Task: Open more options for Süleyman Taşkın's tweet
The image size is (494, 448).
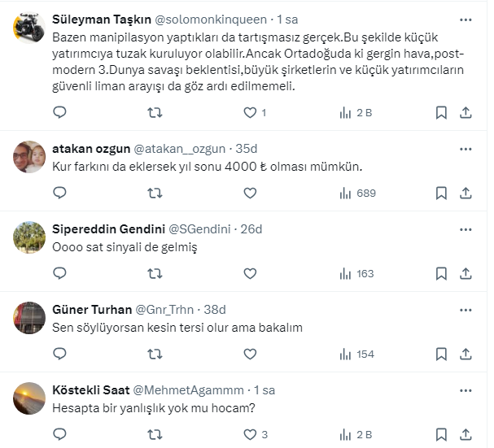Action: [x=466, y=19]
